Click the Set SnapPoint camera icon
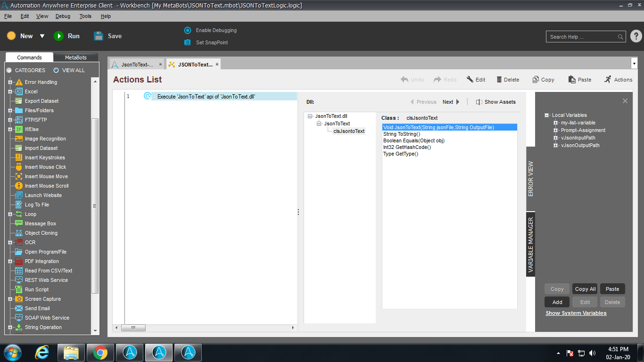The image size is (644, 362). [188, 42]
